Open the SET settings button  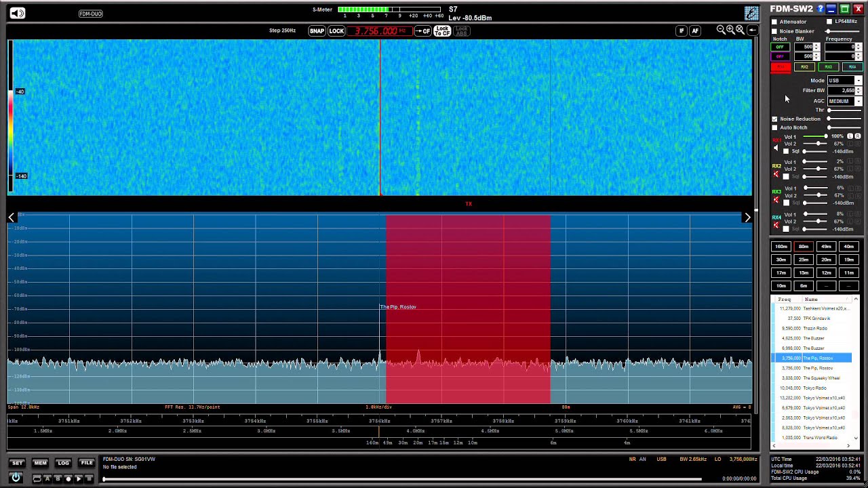click(x=17, y=463)
